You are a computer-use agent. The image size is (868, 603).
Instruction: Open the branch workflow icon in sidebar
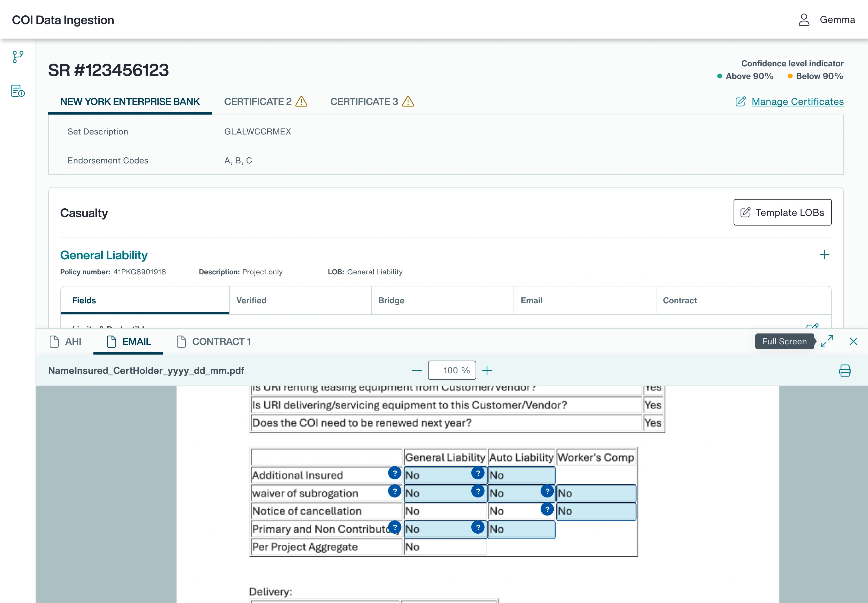pyautogui.click(x=18, y=57)
